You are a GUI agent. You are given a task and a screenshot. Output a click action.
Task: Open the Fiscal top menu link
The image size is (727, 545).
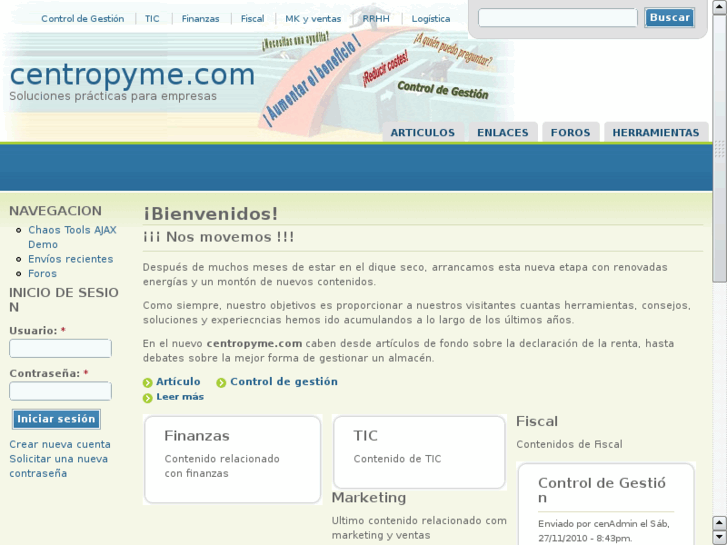pyautogui.click(x=252, y=19)
